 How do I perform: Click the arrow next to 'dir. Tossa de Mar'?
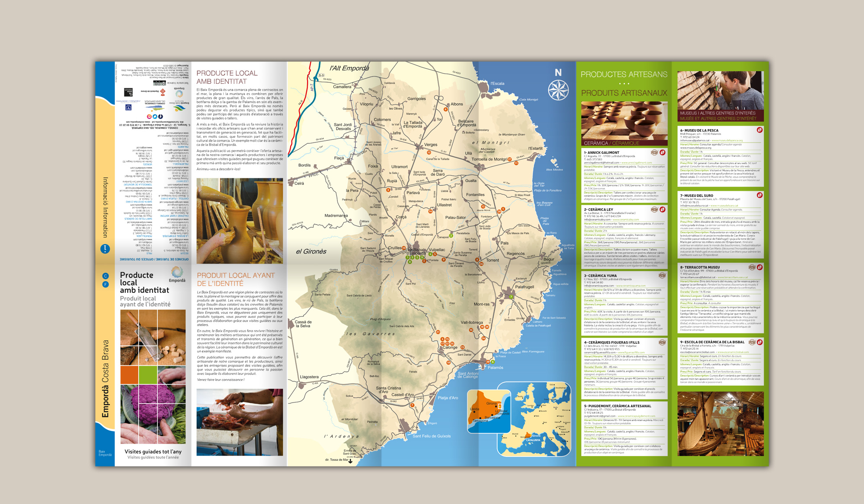350,461
